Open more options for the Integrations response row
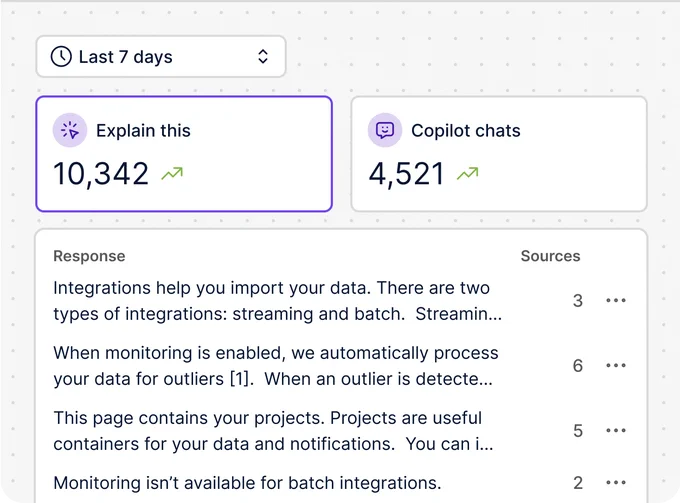Viewport: 680px width, 503px height. click(616, 300)
